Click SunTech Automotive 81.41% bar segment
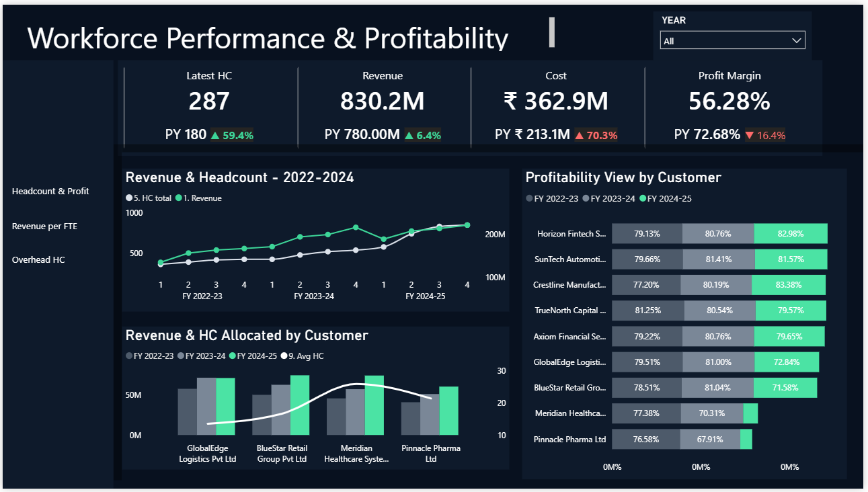868x492 pixels. click(719, 259)
